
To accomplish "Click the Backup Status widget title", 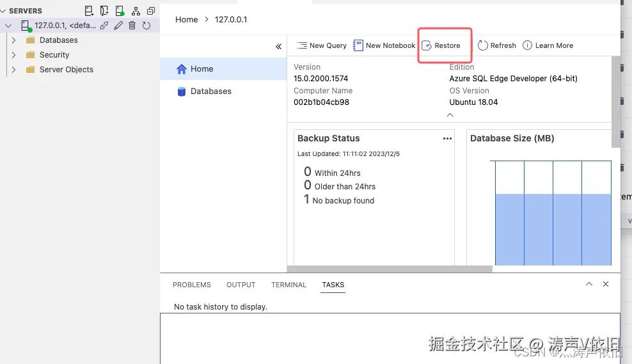I will [329, 138].
